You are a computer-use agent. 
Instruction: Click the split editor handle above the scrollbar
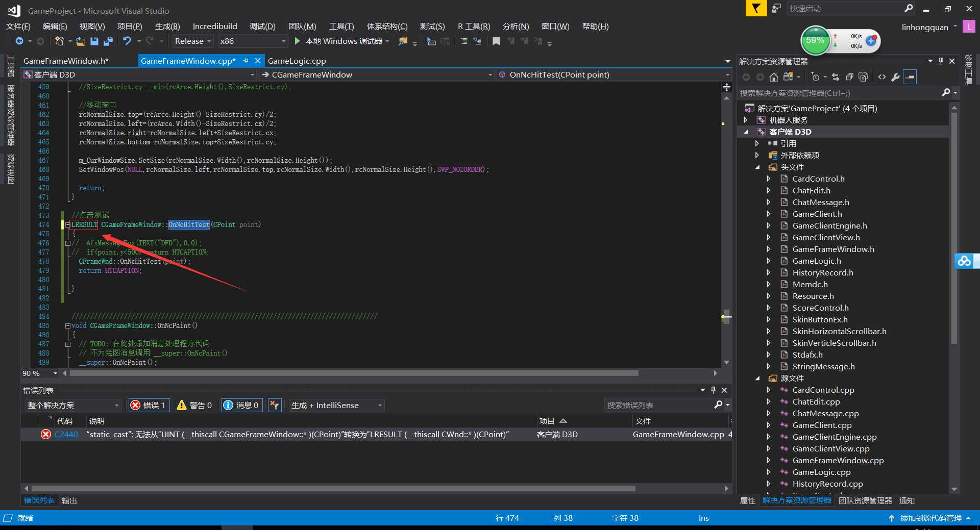727,88
